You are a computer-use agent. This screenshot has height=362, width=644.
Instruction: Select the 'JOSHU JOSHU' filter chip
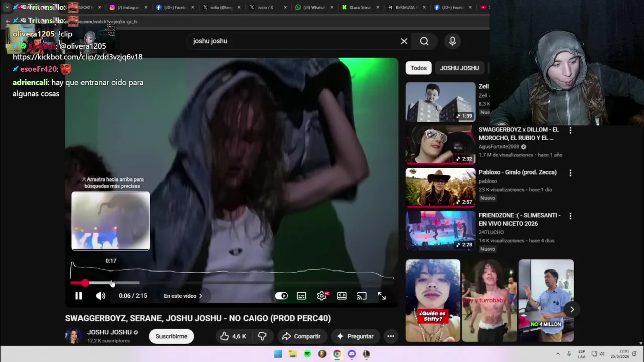pos(459,68)
